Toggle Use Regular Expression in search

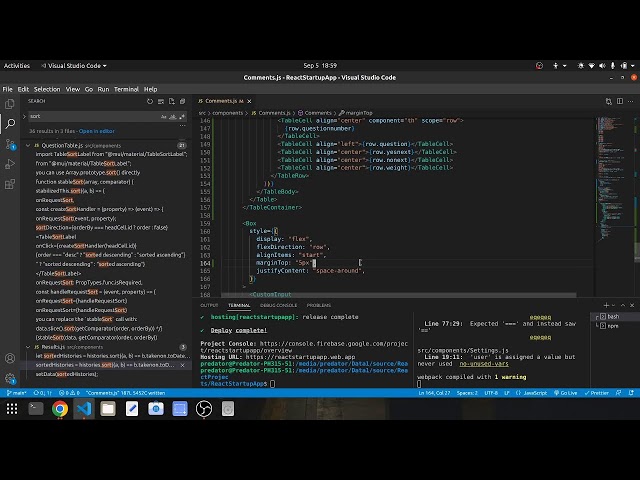pyautogui.click(x=182, y=117)
